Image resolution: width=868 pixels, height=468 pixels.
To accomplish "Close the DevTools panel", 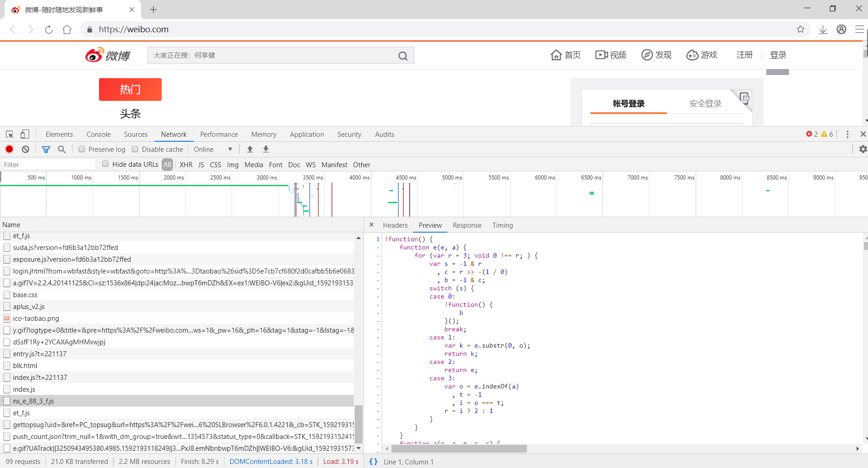I will pos(863,134).
